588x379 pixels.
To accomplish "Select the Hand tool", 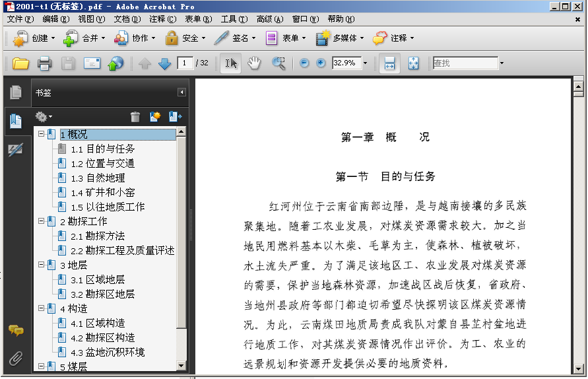I will coord(254,63).
